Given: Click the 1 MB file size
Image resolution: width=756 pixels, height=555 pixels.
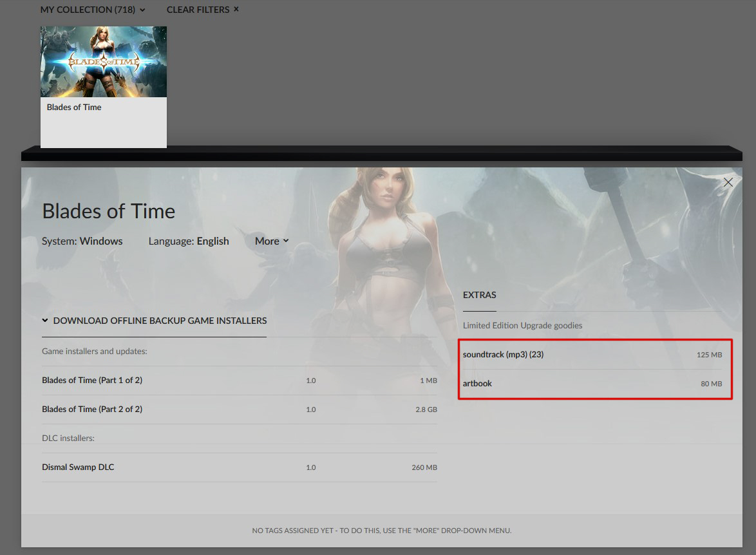Looking at the screenshot, I should (x=429, y=381).
